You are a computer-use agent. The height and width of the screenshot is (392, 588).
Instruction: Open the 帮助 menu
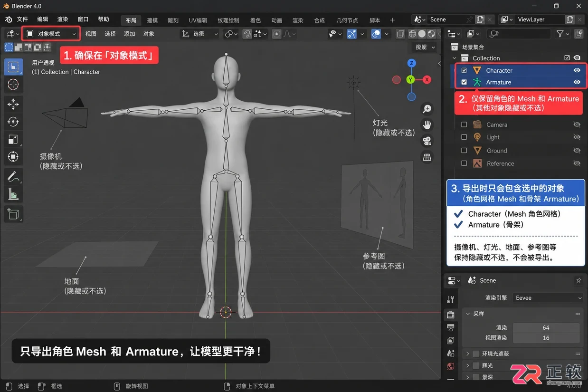click(104, 19)
